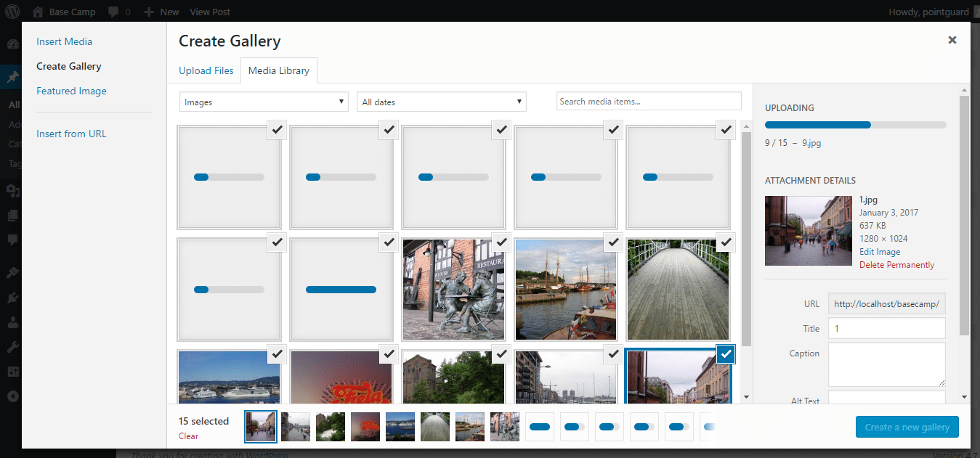Click Create a new gallery button
Screen dimensions: 980x458
907,427
